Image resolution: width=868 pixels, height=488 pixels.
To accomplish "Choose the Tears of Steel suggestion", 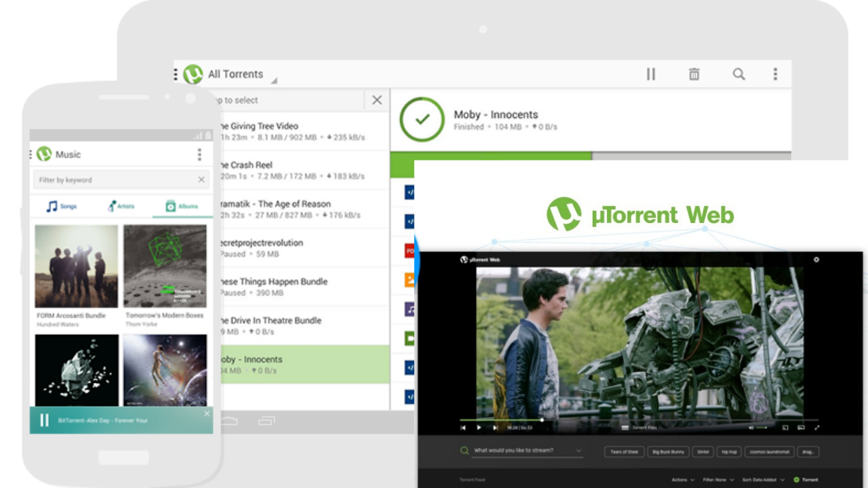I will coord(624,451).
